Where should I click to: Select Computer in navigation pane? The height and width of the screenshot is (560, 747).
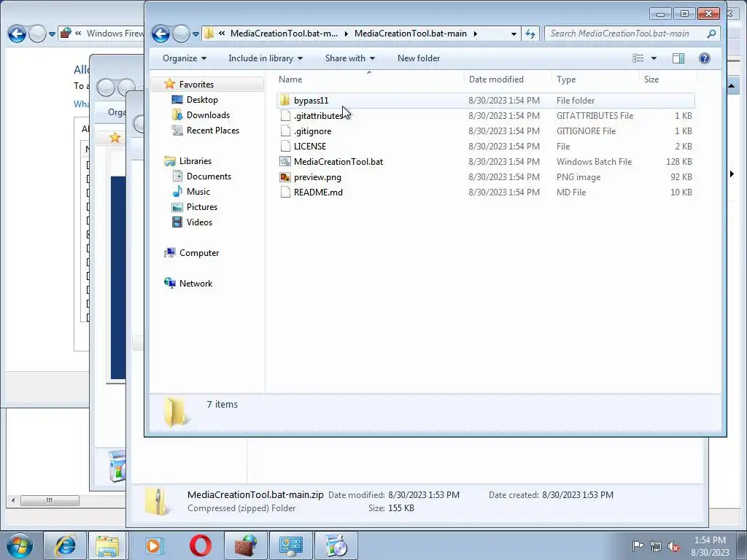pos(198,253)
